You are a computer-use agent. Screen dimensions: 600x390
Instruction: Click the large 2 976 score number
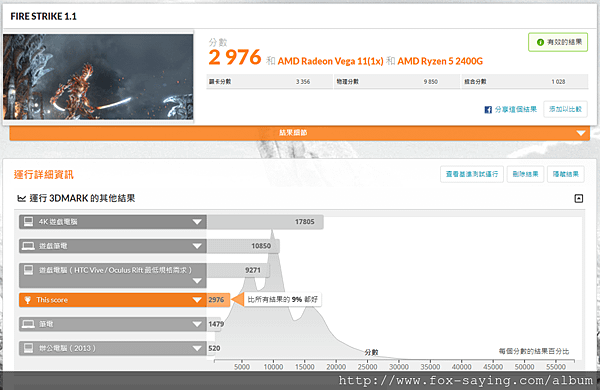tap(235, 58)
